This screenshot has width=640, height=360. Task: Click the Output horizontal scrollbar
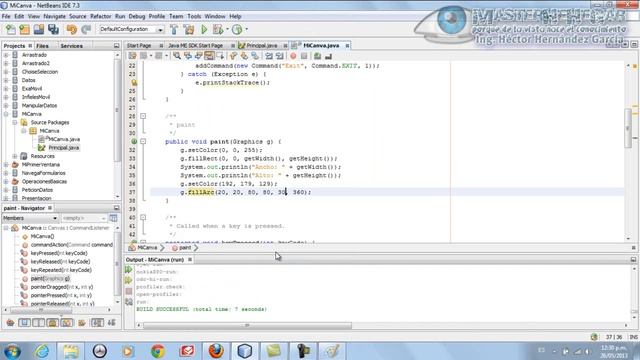click(x=247, y=325)
